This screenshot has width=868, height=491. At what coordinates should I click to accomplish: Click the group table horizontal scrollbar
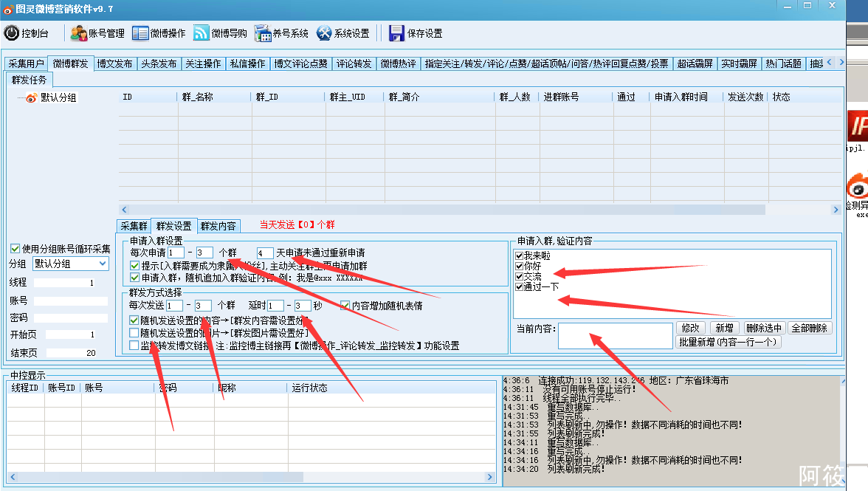coord(443,210)
